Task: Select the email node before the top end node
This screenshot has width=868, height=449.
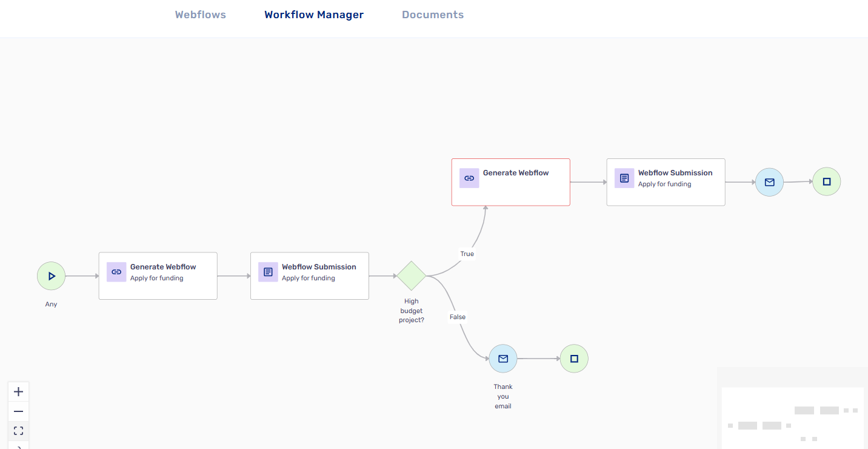Action: [769, 182]
